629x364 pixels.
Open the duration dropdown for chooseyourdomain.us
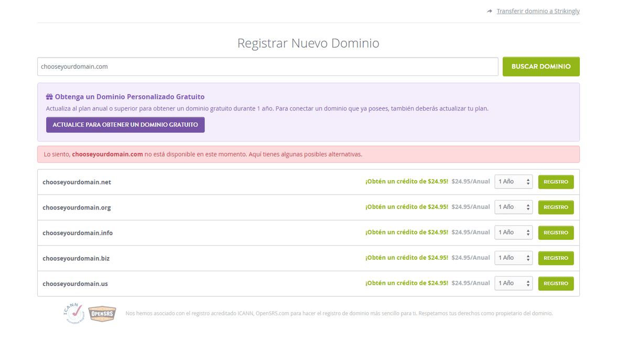point(513,283)
